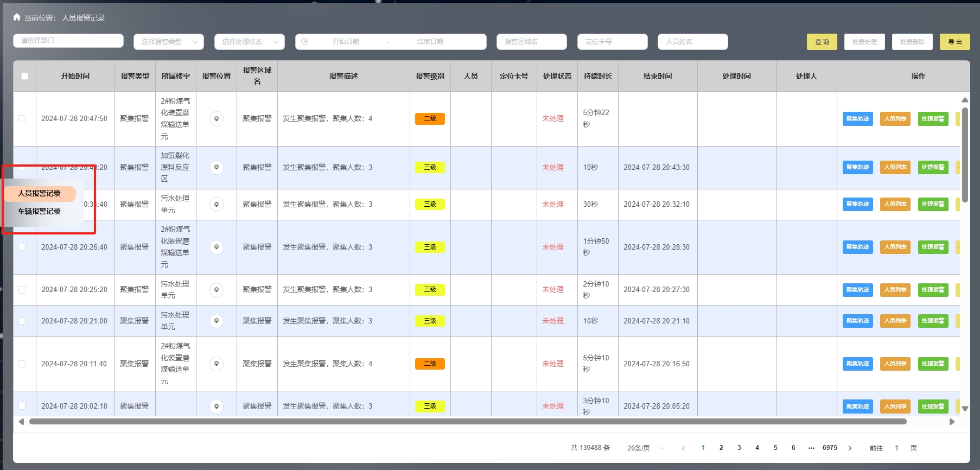Click the home icon in the breadcrumb

[x=17, y=17]
